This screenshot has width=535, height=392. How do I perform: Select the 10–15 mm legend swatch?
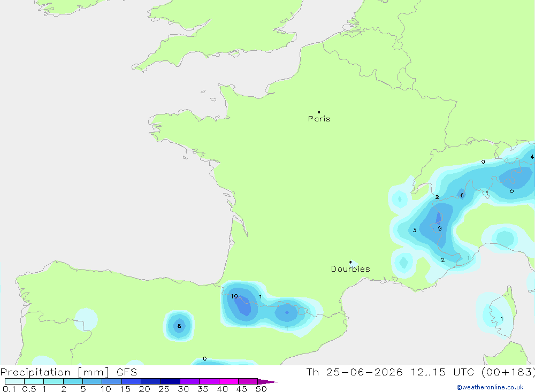112,381
